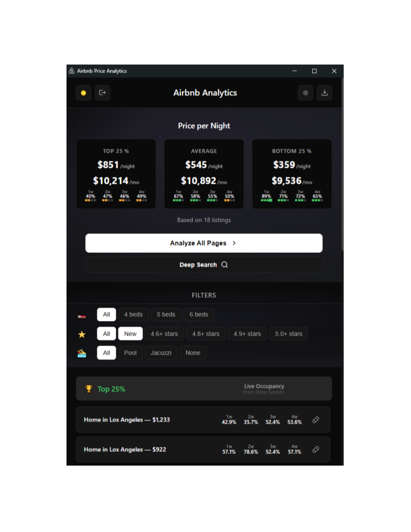Click the chevron in Analyze All Pages
Screen dimensions: 411x532
point(234,243)
